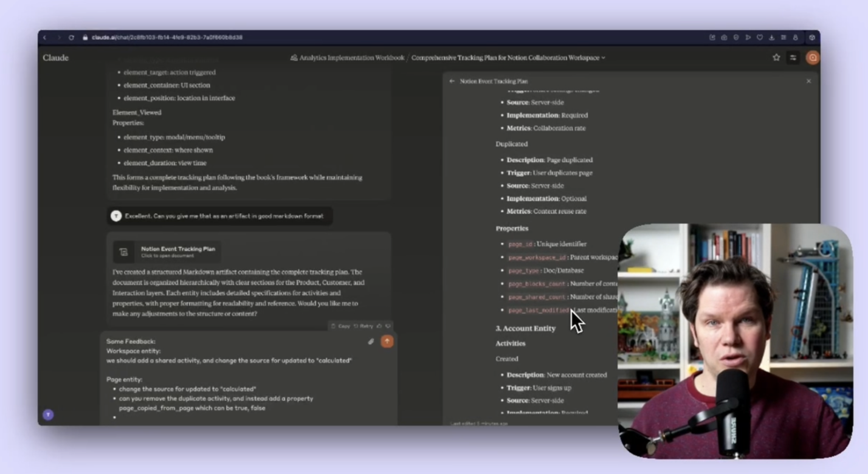The height and width of the screenshot is (474, 868).
Task: Reload the page in the browser
Action: [71, 38]
